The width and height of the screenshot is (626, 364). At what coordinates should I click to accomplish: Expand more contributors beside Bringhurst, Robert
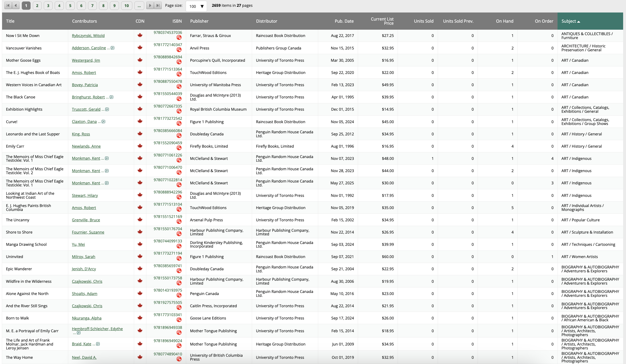coord(111,97)
